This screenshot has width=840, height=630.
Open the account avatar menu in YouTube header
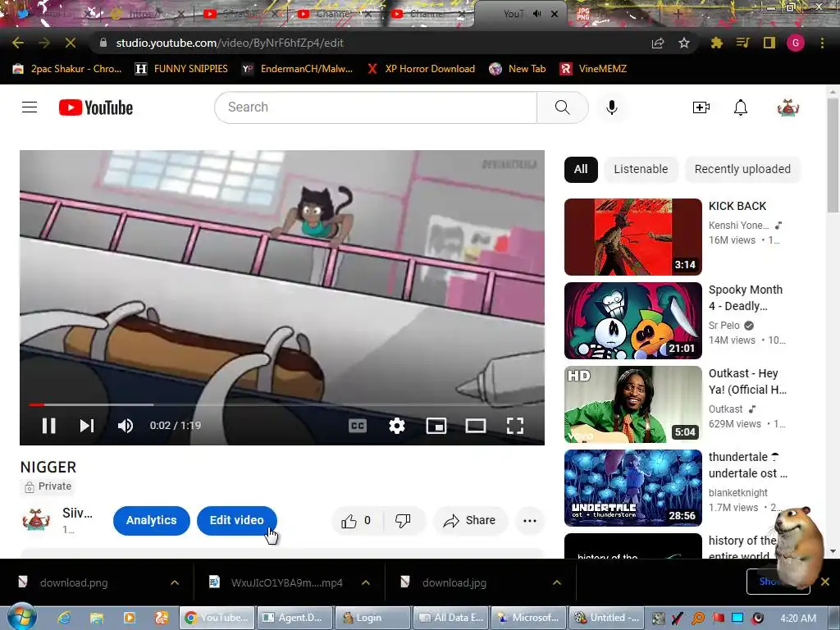(x=787, y=107)
